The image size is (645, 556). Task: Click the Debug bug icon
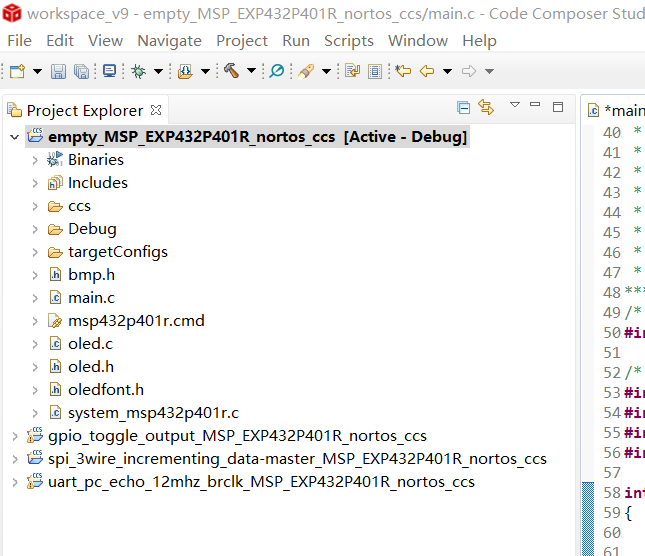pos(139,71)
